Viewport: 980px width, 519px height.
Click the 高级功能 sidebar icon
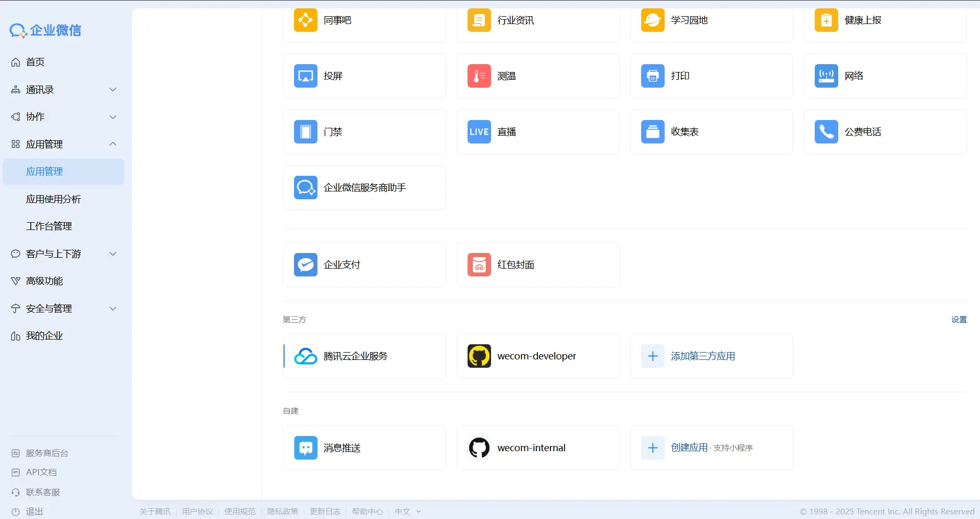click(x=16, y=281)
